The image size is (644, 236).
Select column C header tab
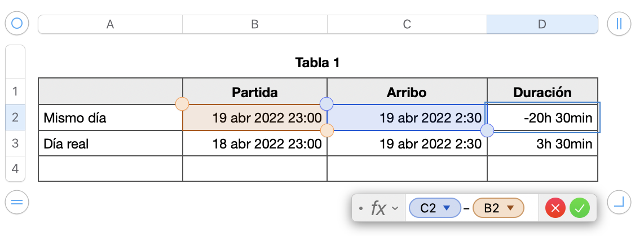click(407, 24)
